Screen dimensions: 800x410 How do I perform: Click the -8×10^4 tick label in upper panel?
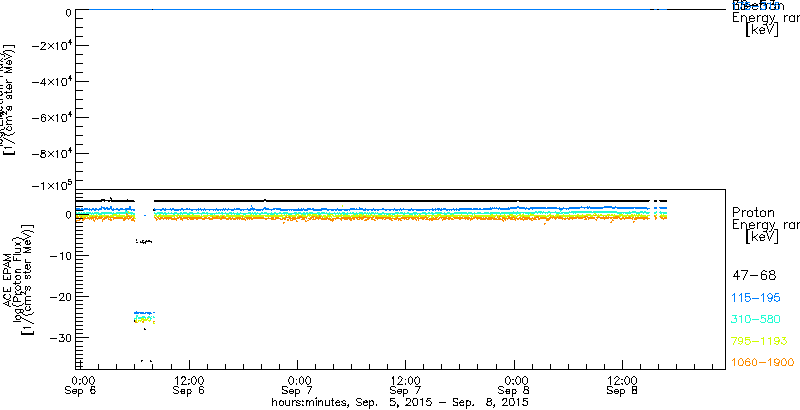tap(51, 153)
